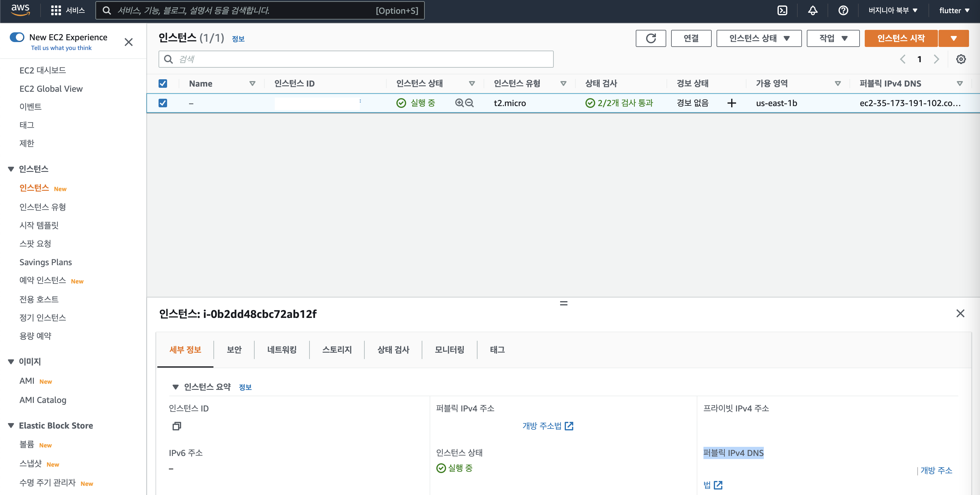This screenshot has width=980, height=495.
Task: Collapse the Elastic Block Store section
Action: [11, 426]
